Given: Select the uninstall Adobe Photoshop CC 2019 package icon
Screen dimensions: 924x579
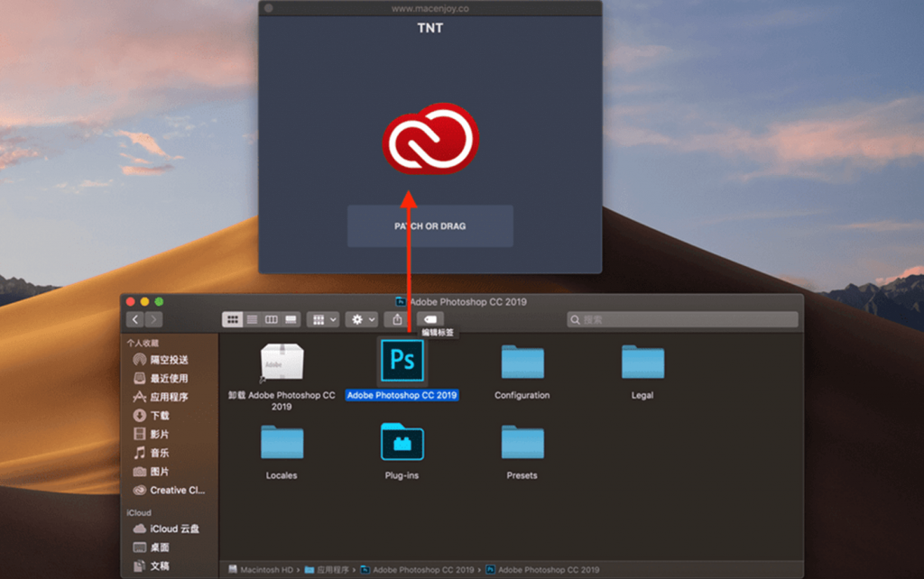Looking at the screenshot, I should (282, 362).
